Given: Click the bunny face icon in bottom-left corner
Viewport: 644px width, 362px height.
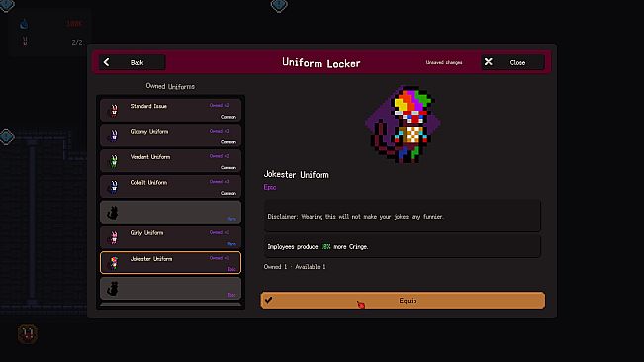Looking at the screenshot, I should point(28,334).
